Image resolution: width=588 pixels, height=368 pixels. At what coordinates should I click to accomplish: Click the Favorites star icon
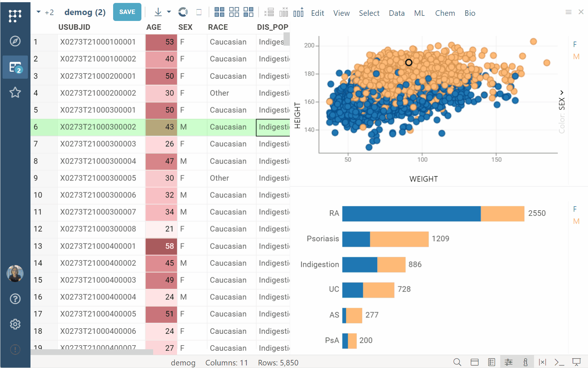[15, 92]
